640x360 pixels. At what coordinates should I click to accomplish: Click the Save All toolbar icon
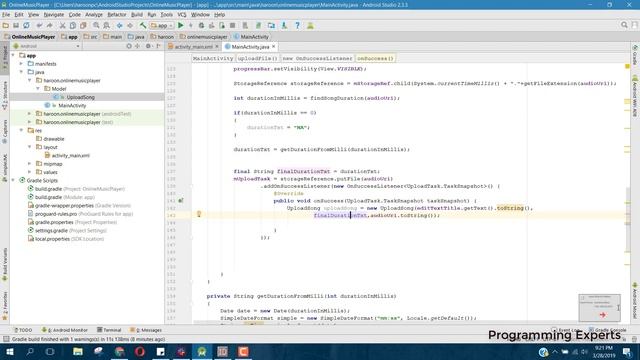click(16, 25)
